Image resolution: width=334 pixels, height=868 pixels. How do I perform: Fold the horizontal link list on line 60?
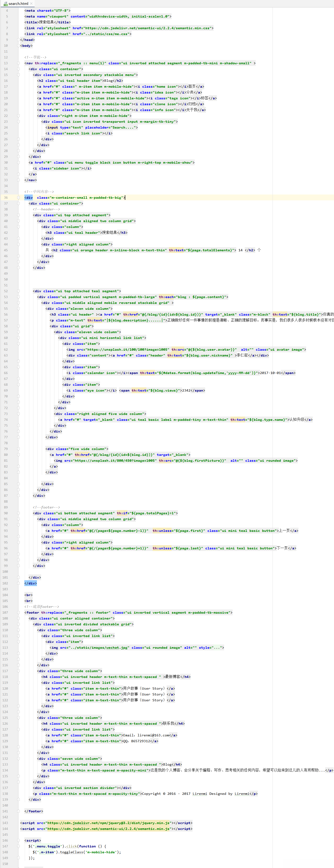tap(18, 338)
